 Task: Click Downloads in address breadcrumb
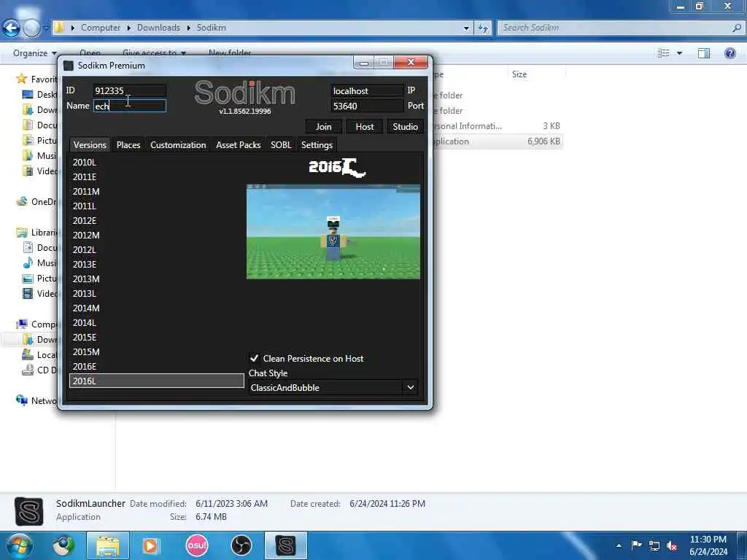tap(158, 28)
